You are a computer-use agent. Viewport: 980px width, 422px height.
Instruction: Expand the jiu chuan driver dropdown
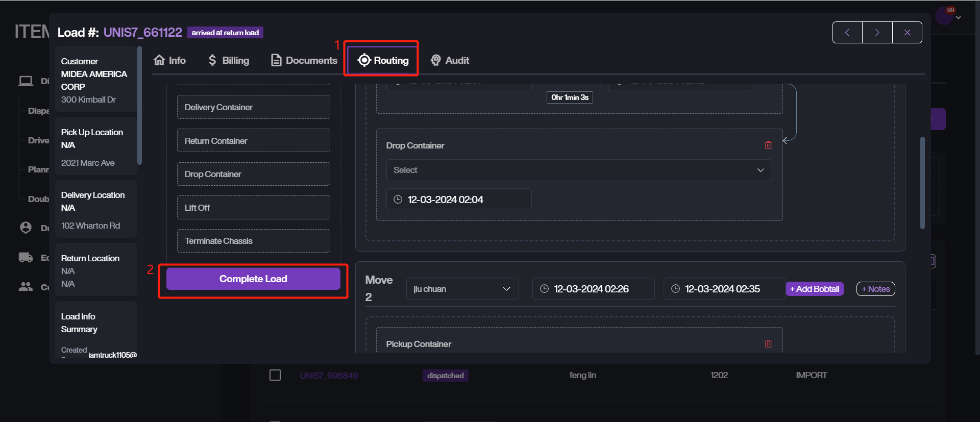pos(462,289)
